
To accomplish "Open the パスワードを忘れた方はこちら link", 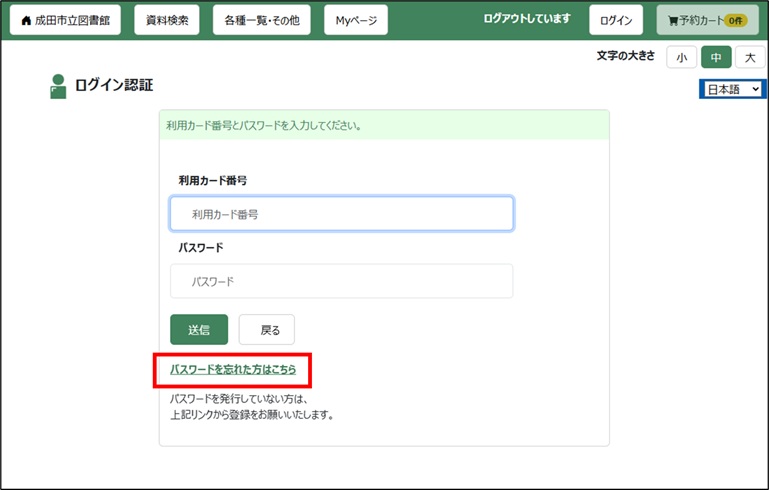I will (233, 370).
